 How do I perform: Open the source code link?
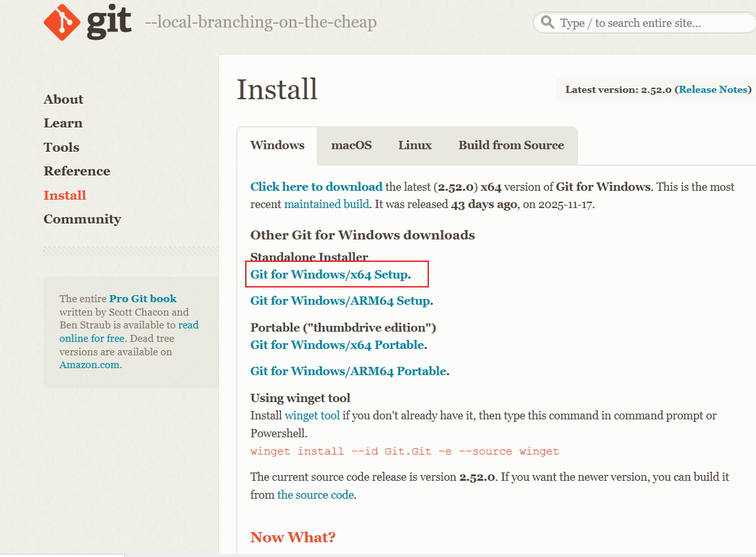click(316, 496)
